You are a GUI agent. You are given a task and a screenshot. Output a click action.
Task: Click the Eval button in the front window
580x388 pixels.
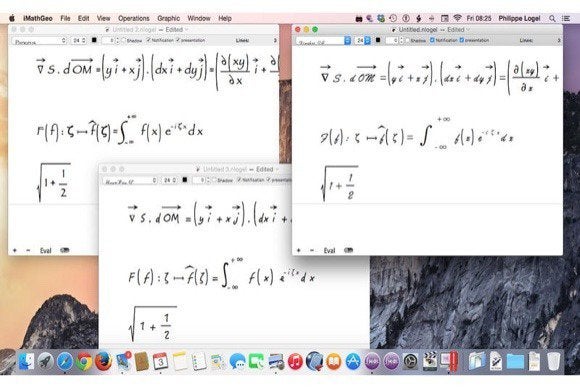click(x=329, y=250)
